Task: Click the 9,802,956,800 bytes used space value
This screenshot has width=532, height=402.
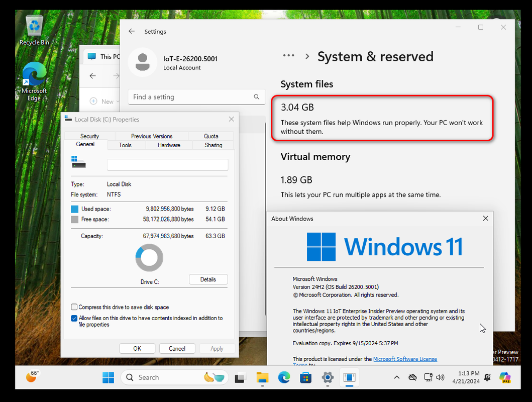Action: point(170,209)
